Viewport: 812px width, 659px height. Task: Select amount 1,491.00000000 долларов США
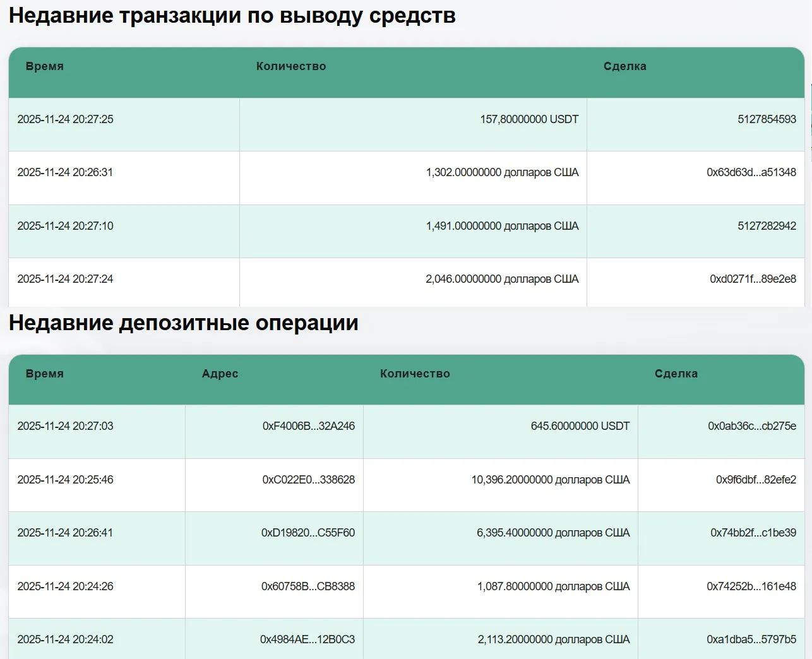pos(502,226)
